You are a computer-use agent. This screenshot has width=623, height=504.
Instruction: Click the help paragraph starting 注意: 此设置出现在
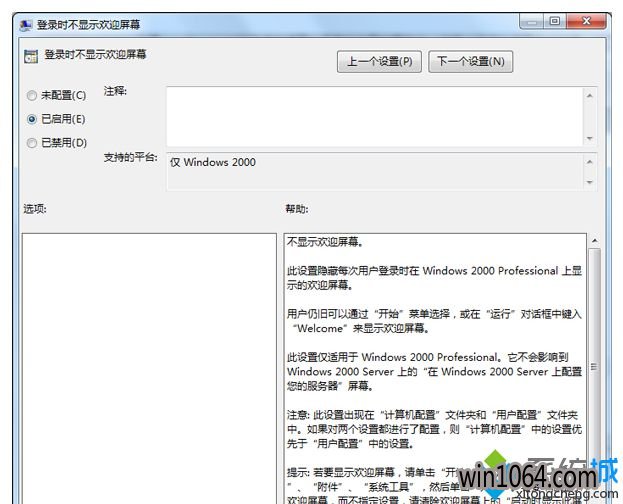coord(434,429)
